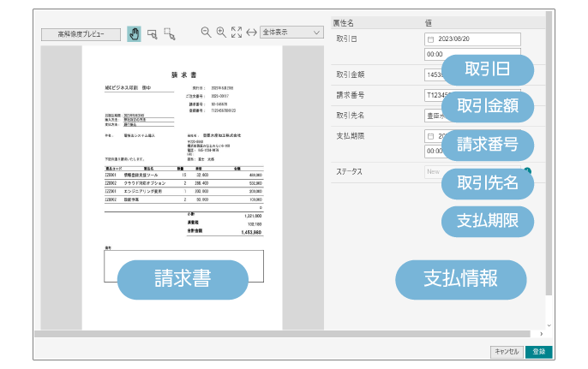Image resolution: width=588 pixels, height=369 pixels.
Task: Select the 取引先名 attribute label
Action: click(x=351, y=116)
